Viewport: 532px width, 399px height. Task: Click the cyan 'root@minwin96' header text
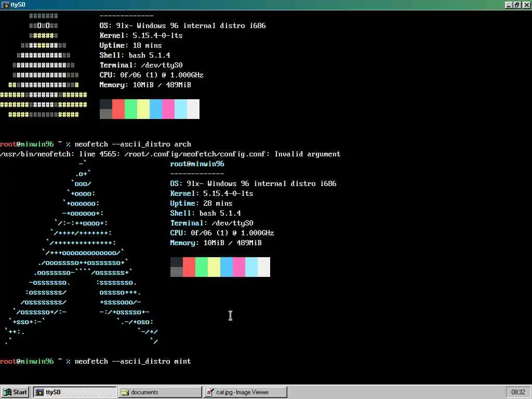click(x=197, y=164)
